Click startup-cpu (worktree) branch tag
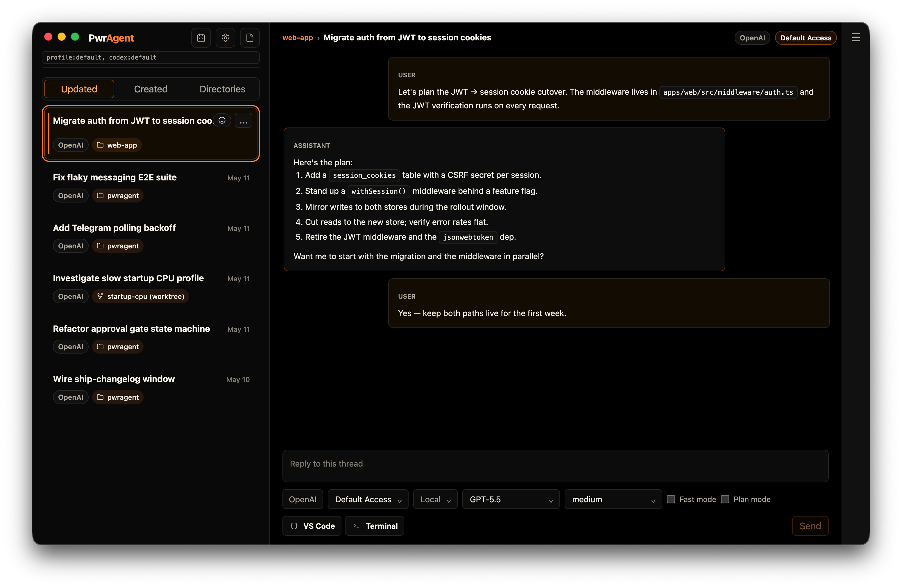The width and height of the screenshot is (902, 588). [140, 296]
